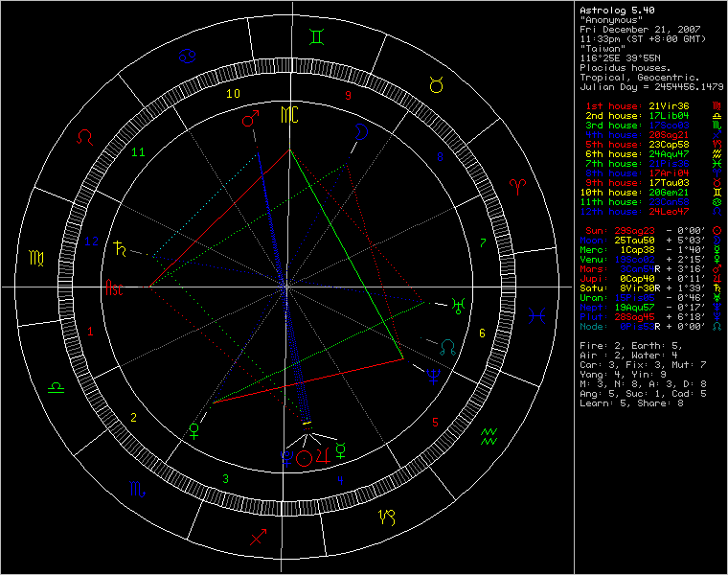This screenshot has width=728, height=575.
Task: Click the Nept 19Aqu57 row
Action: (651, 308)
